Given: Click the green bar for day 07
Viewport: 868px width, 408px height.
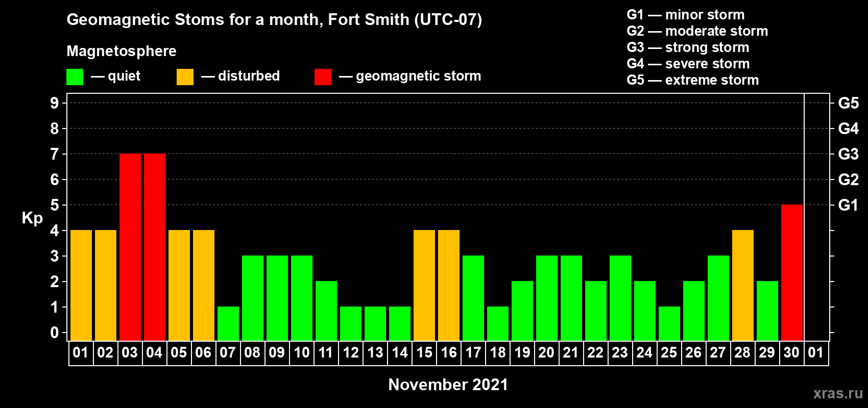Looking at the screenshot, I should pos(228,324).
